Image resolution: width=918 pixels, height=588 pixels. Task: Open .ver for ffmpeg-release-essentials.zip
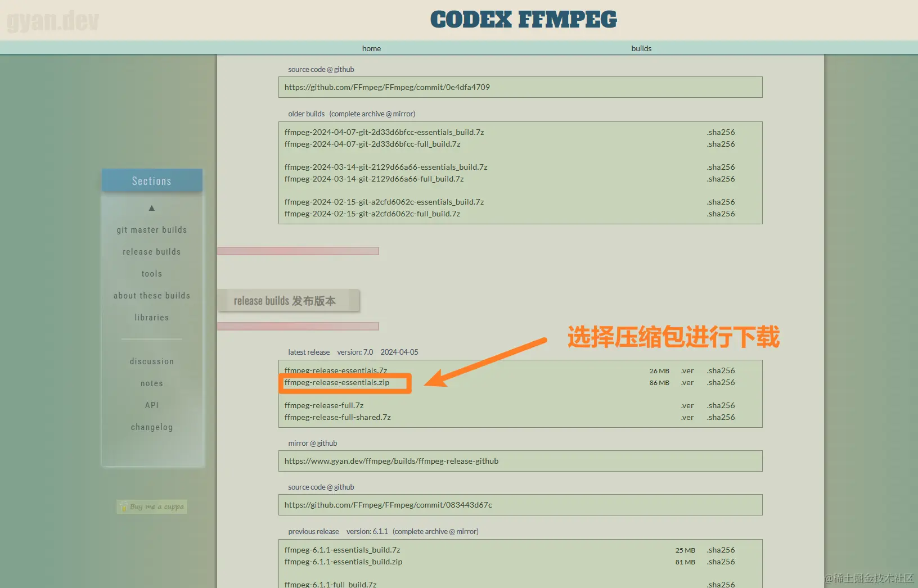687,382
